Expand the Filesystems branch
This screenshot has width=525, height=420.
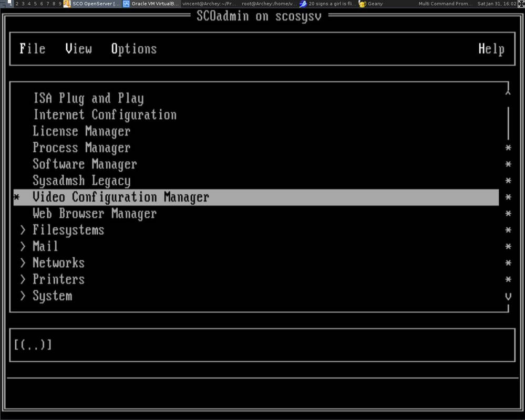coord(68,230)
